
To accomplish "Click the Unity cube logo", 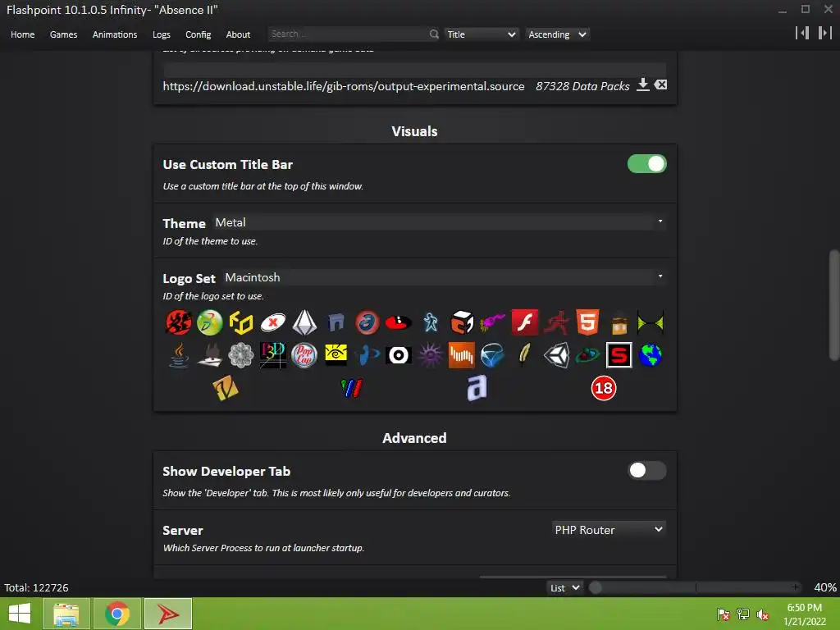I will [x=556, y=354].
